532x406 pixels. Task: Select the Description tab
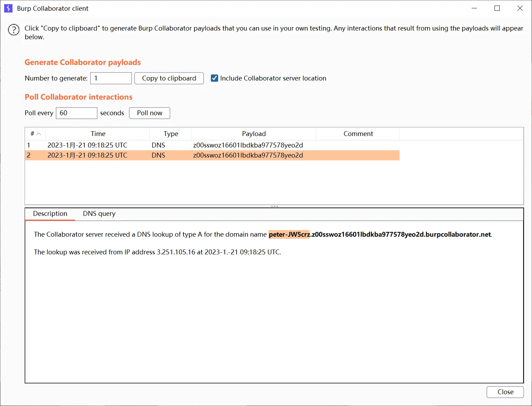[x=50, y=214]
